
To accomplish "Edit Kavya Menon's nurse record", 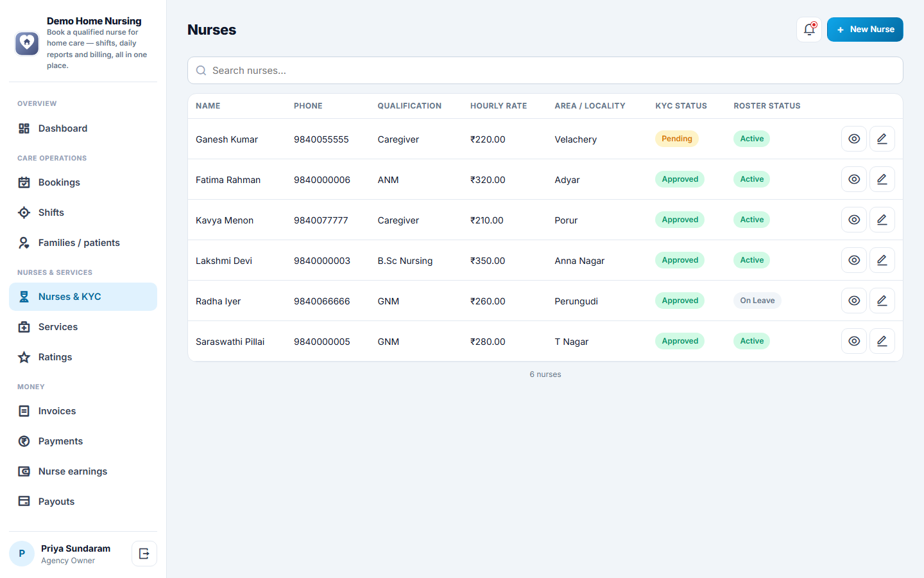I will click(x=882, y=220).
